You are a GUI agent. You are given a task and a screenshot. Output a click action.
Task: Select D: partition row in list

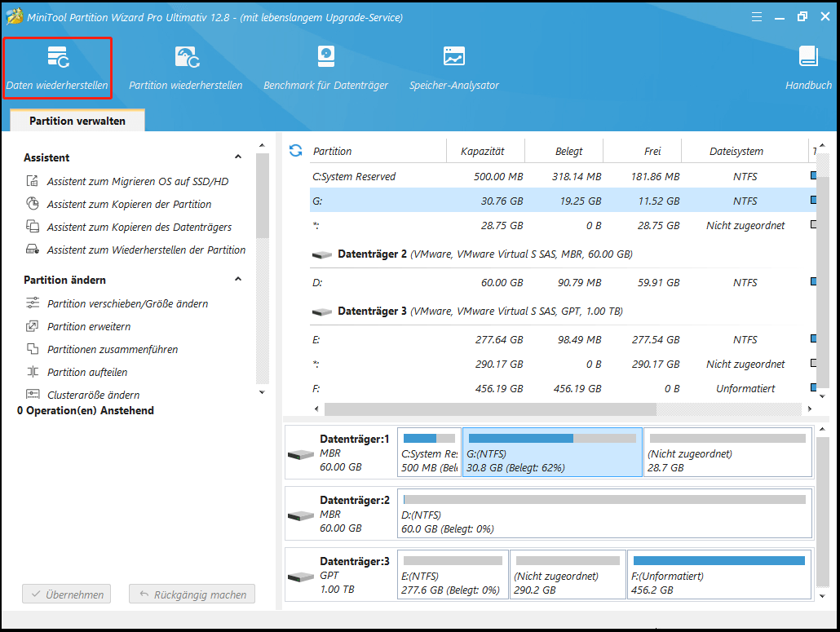coord(563,282)
